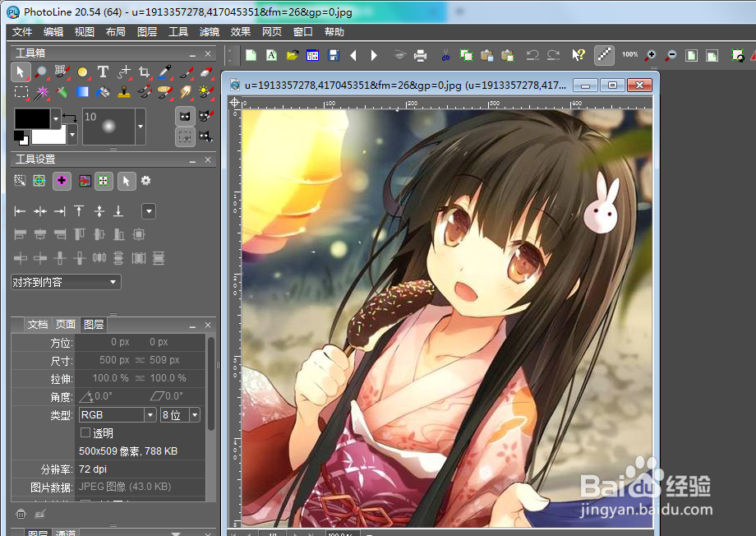
Task: Click the black foreground color swatch
Action: (x=32, y=118)
